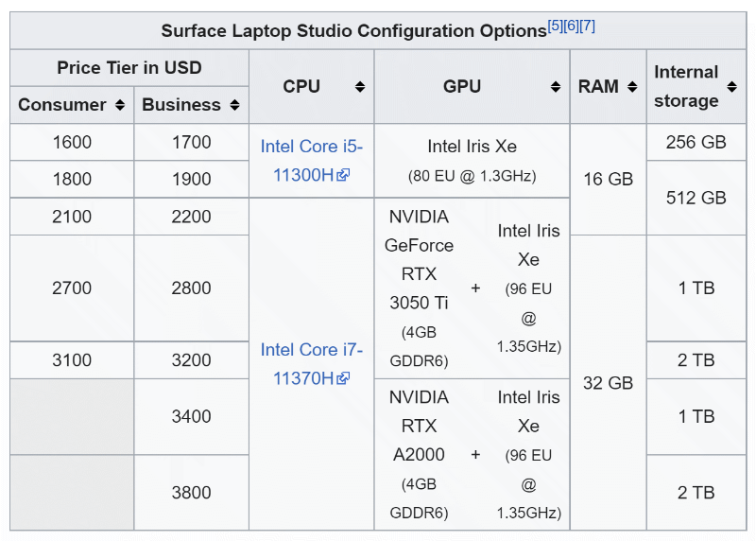
Task: Select the 2 TB cell beside 3200
Action: pyautogui.click(x=696, y=360)
